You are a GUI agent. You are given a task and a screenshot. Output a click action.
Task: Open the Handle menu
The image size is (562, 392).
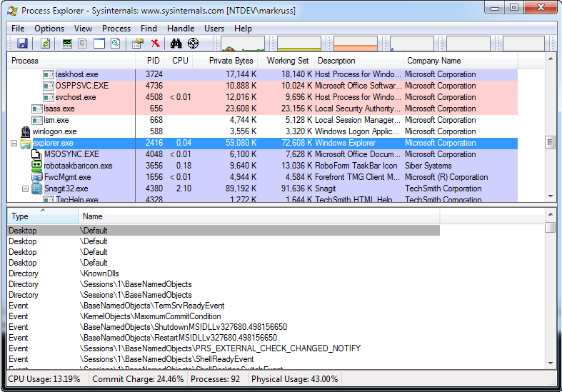181,29
